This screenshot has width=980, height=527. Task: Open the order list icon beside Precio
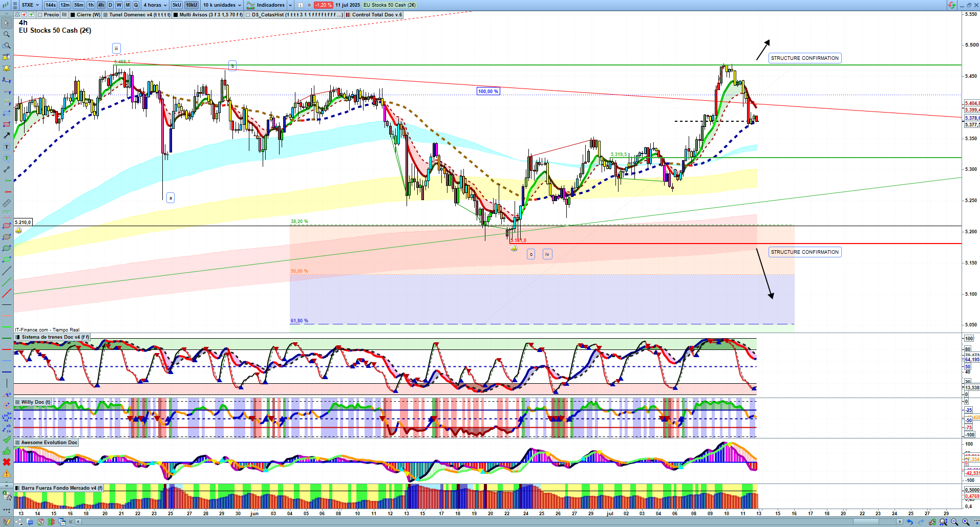point(65,15)
